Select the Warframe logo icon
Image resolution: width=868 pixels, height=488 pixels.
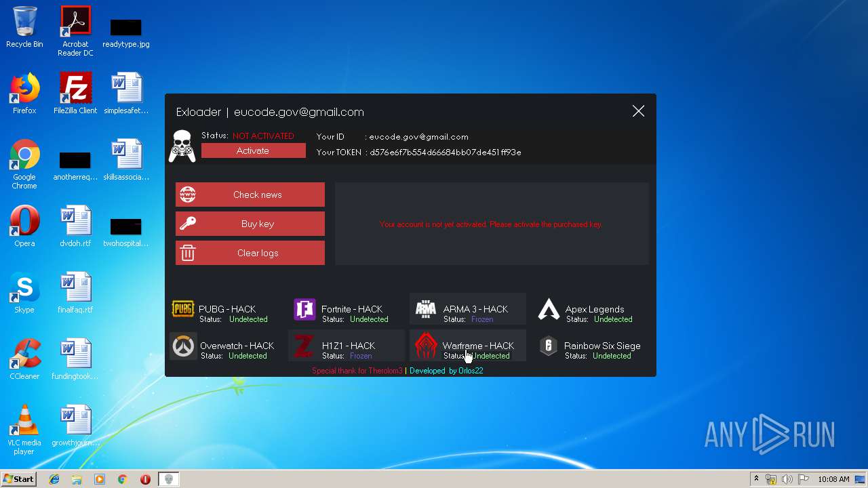click(x=426, y=346)
